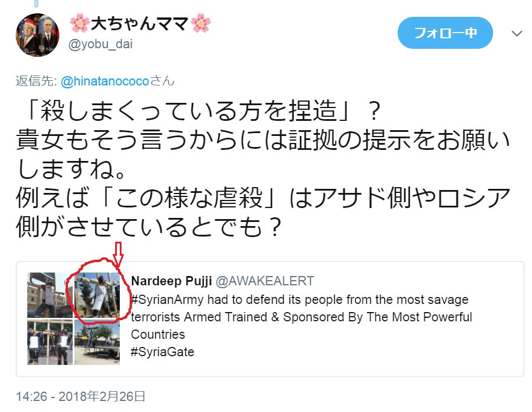This screenshot has width=532, height=412.
Task: Click the 大ちゃんママ display name
Action: (140, 23)
